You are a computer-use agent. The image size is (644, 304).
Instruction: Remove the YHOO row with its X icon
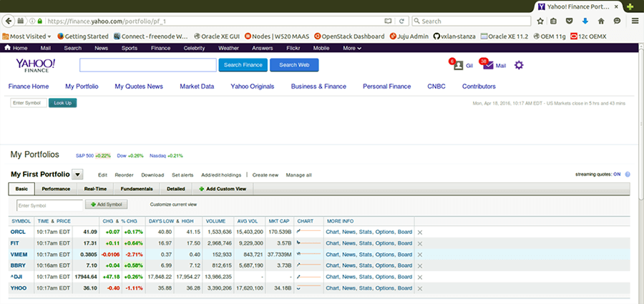coord(420,288)
